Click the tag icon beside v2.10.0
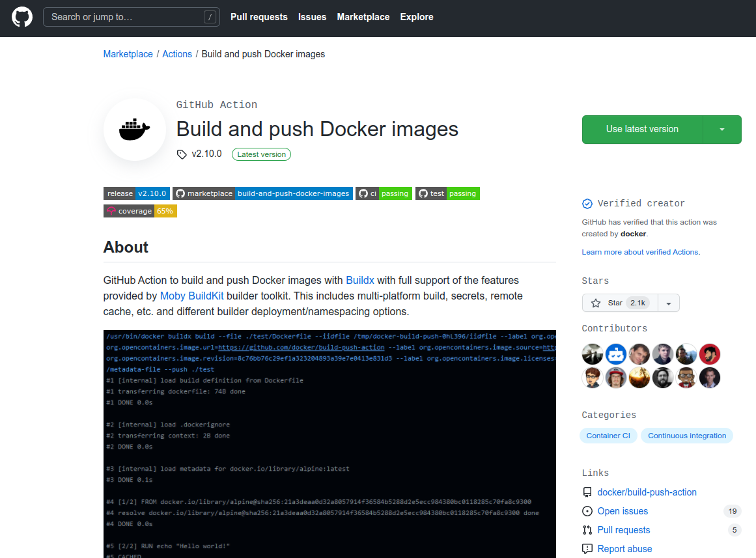 coord(182,154)
